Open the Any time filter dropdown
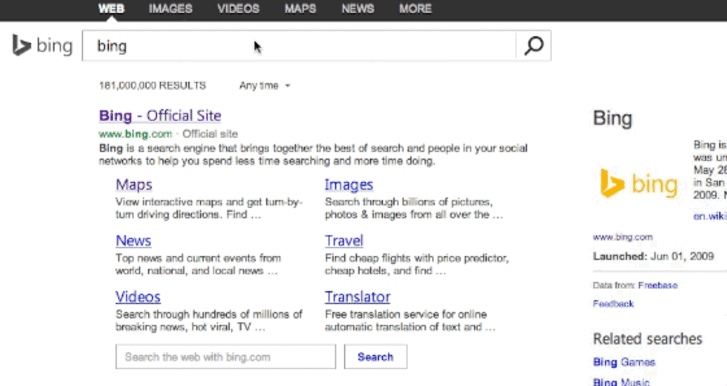The height and width of the screenshot is (386, 727). pos(265,86)
